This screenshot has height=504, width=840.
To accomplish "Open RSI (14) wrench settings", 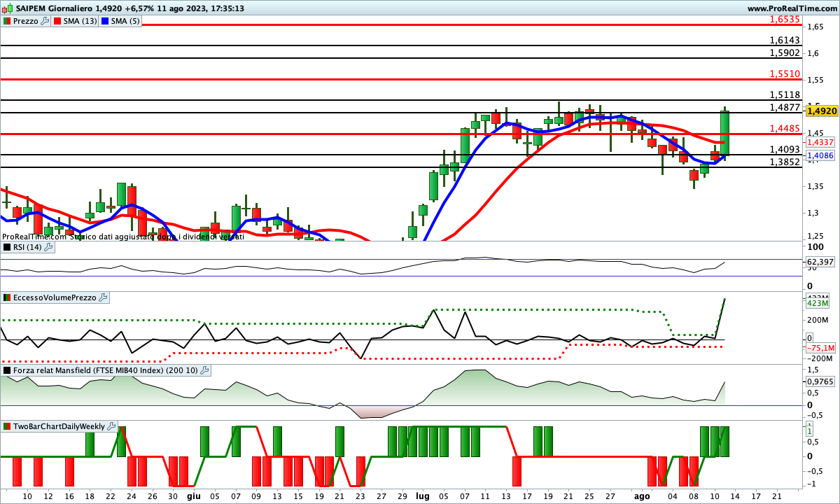I will pos(49,247).
